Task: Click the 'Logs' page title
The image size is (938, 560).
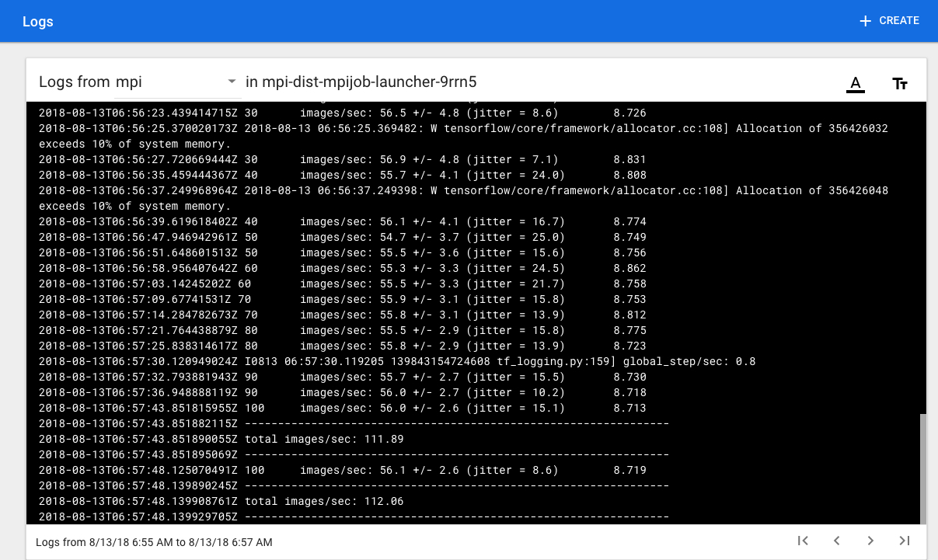Action: click(x=38, y=21)
